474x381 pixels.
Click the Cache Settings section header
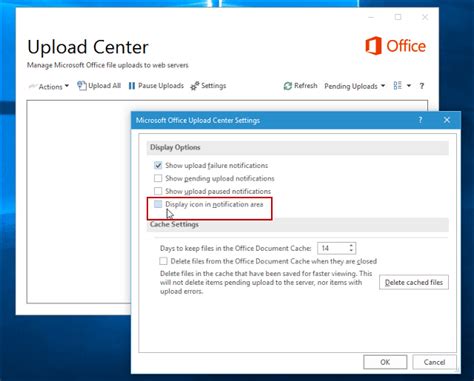pos(297,225)
